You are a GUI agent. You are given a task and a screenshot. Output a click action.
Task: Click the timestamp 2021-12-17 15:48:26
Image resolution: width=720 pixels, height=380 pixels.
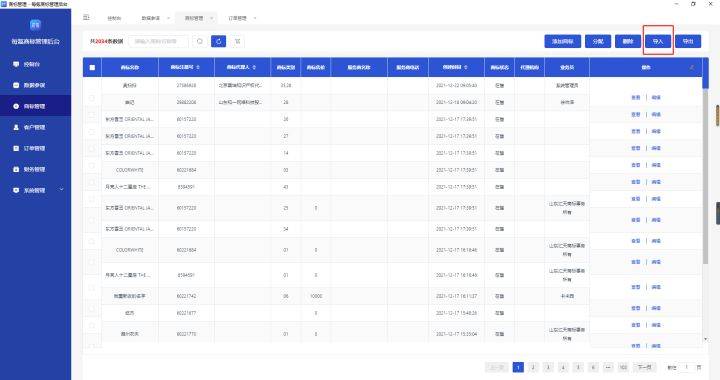[x=456, y=313]
